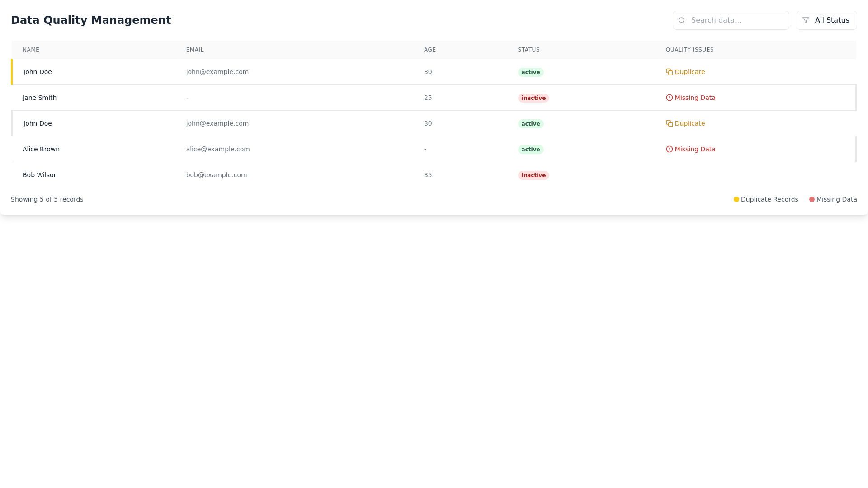Focus the Search data input field
The width and height of the screenshot is (868, 488).
tap(737, 20)
